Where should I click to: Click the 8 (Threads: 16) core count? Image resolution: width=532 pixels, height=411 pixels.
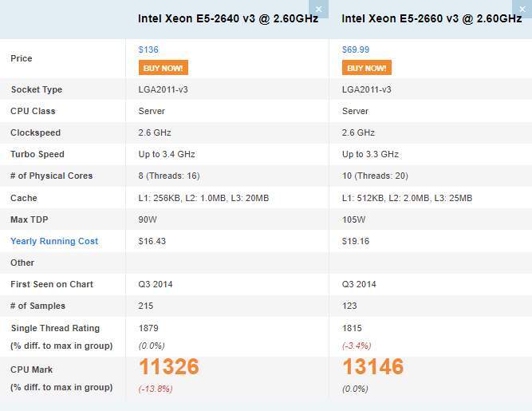[x=169, y=176]
